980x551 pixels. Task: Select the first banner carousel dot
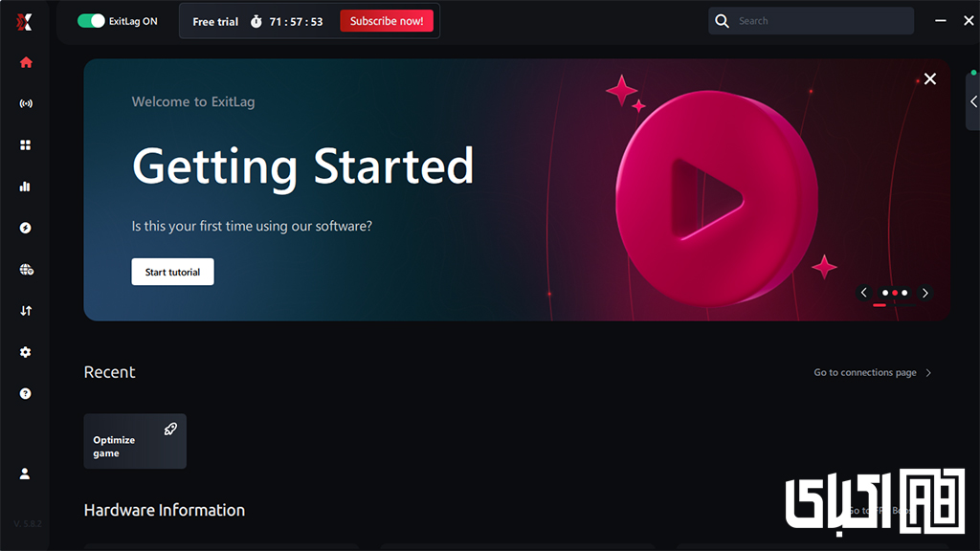tap(885, 293)
